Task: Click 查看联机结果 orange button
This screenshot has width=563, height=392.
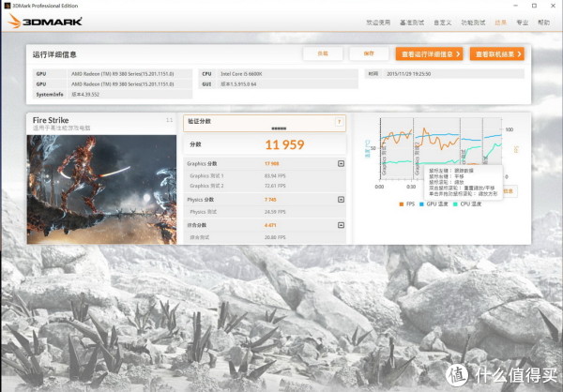Action: (497, 54)
